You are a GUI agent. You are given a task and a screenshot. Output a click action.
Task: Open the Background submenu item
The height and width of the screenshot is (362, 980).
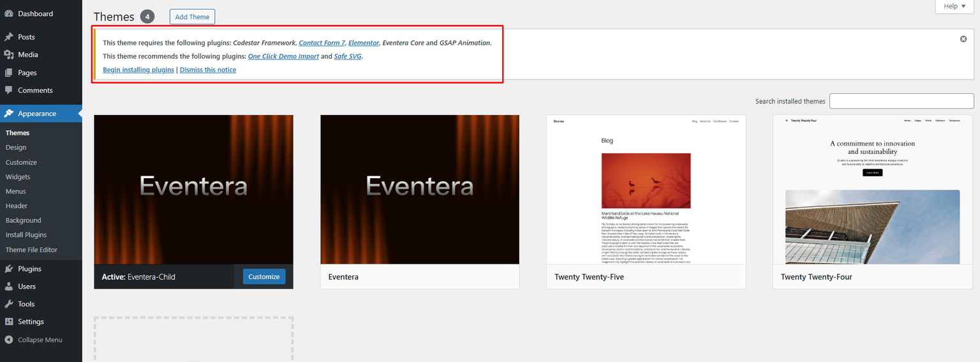(x=23, y=220)
